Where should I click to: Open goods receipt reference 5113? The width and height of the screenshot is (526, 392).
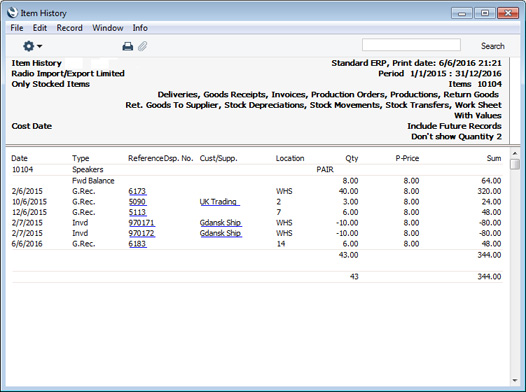(137, 212)
